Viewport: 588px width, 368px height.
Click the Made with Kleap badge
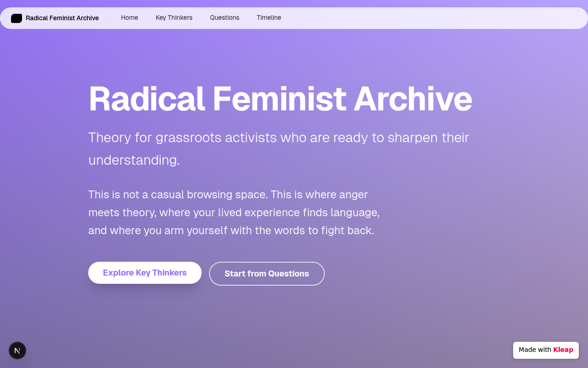pos(546,350)
